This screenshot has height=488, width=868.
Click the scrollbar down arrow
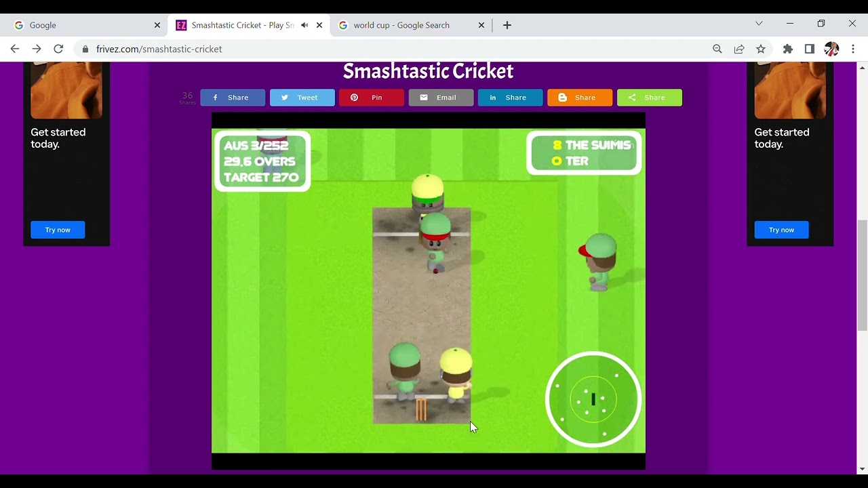863,469
